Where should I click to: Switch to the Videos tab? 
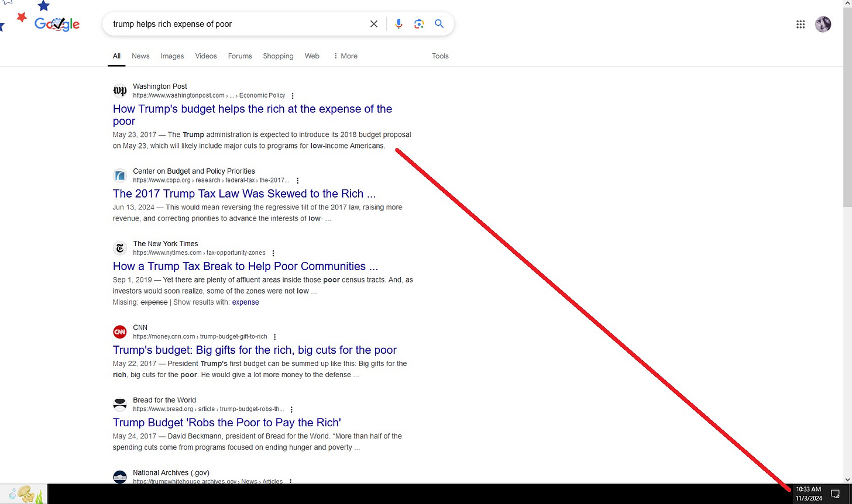click(x=206, y=56)
